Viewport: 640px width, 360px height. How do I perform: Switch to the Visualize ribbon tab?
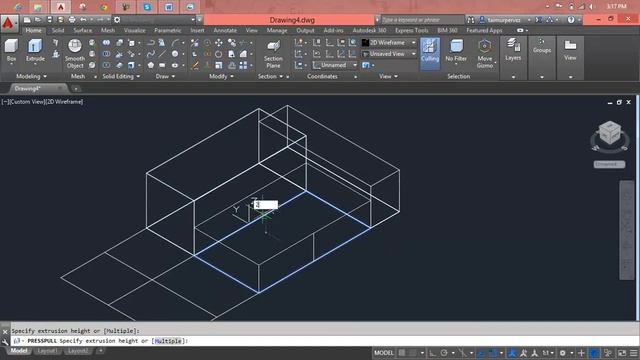[134, 31]
